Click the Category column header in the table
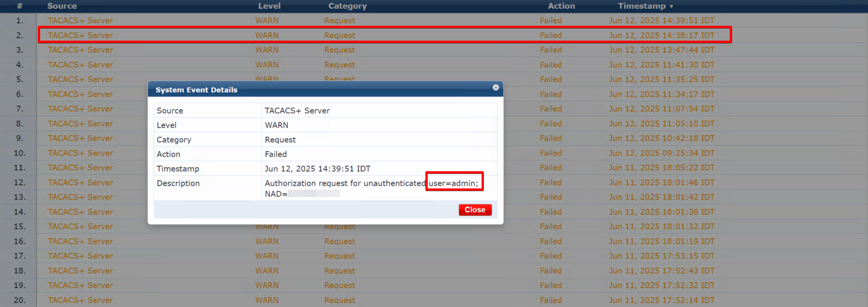The image size is (868, 307). click(347, 6)
